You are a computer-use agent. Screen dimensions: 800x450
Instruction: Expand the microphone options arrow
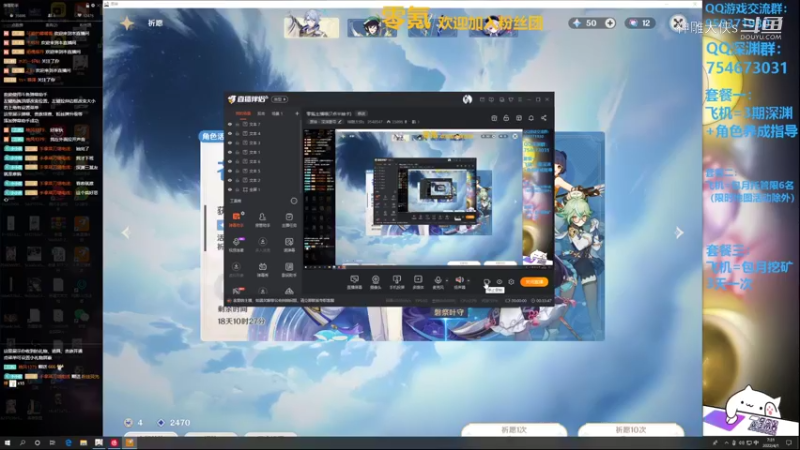(447, 280)
